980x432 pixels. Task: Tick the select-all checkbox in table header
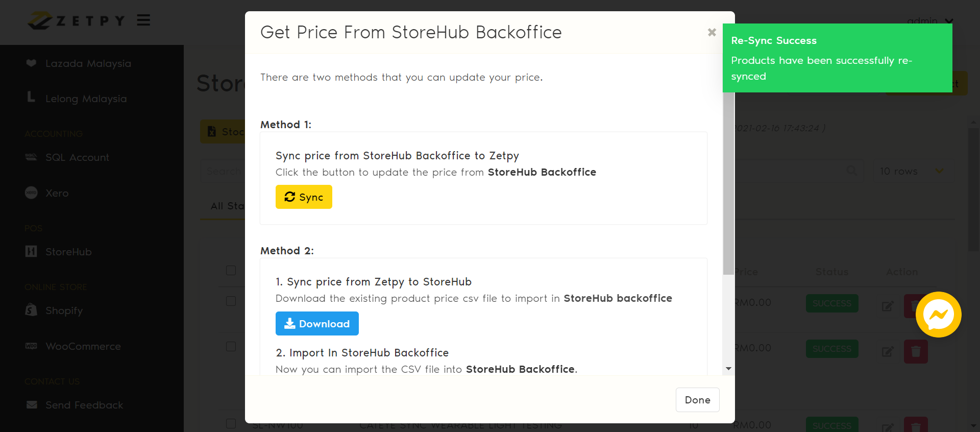tap(231, 271)
